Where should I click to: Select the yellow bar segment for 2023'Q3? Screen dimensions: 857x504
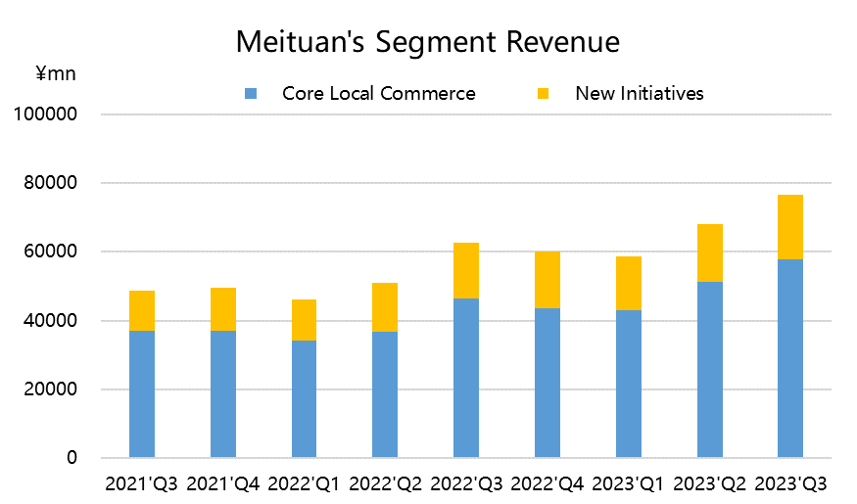point(790,227)
